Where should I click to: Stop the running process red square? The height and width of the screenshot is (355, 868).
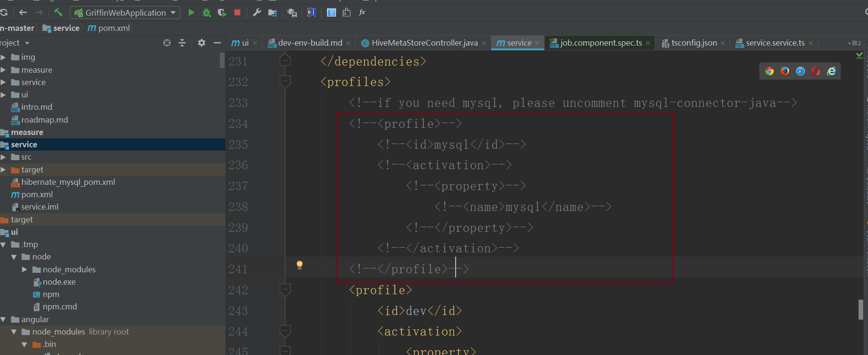[237, 12]
